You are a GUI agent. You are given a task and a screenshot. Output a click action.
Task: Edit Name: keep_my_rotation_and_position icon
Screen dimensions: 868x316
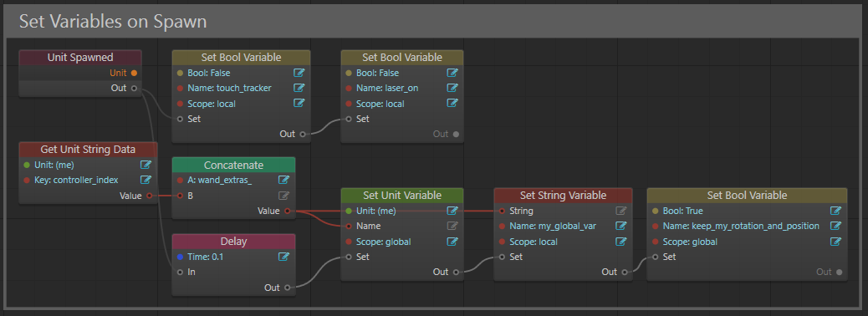(836, 226)
